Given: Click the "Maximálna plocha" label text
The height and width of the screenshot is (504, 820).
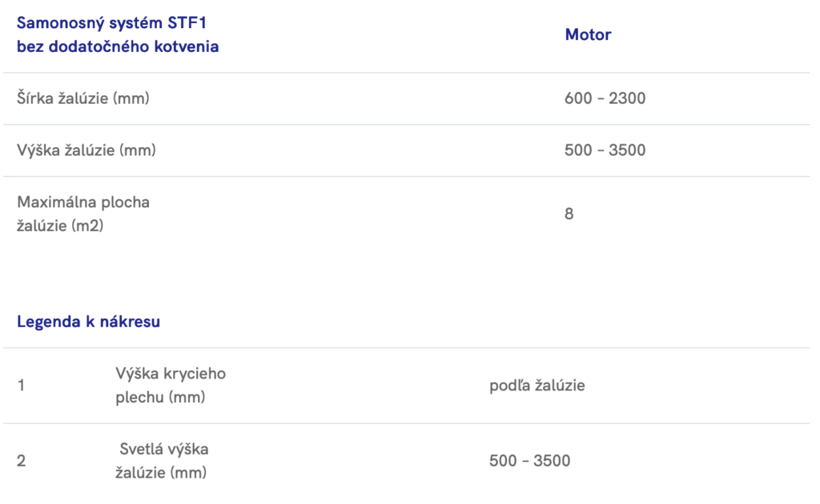Looking at the screenshot, I should point(83,202).
